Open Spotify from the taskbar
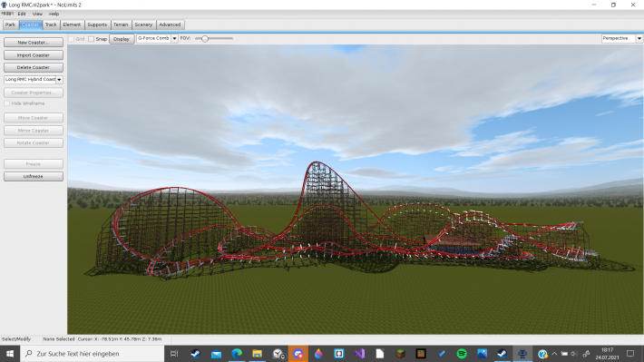Image resolution: width=644 pixels, height=362 pixels. click(462, 353)
